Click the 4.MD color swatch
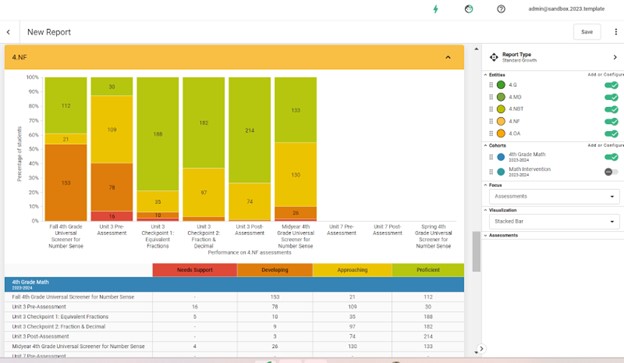Screen dimensions: 624x363 point(501,97)
